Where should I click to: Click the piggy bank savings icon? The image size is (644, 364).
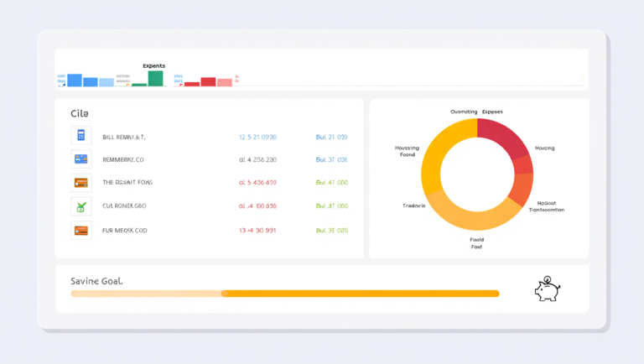[548, 289]
